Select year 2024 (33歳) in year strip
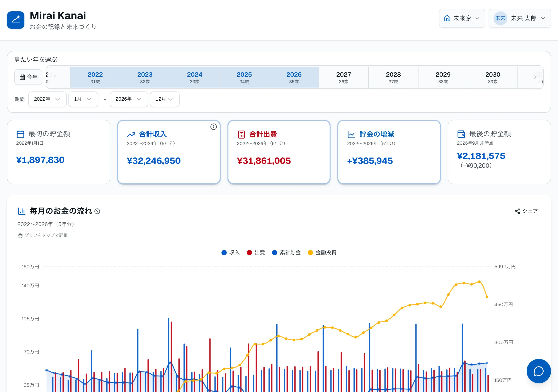Screen dimensions: 558x392 (194, 77)
